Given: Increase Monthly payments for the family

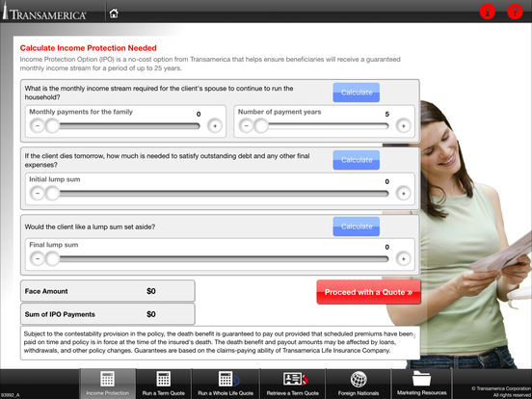Looking at the screenshot, I should point(215,126).
